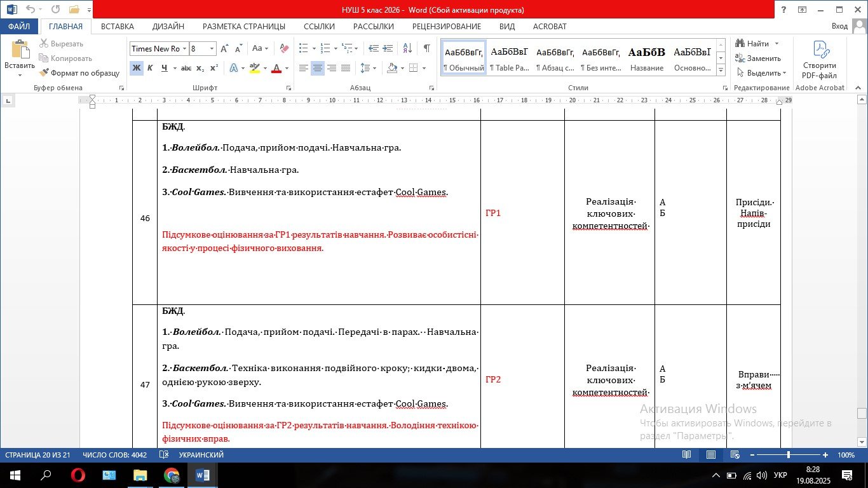Open the Рецензирование ribbon tab
This screenshot has height=488, width=868.
447,26
